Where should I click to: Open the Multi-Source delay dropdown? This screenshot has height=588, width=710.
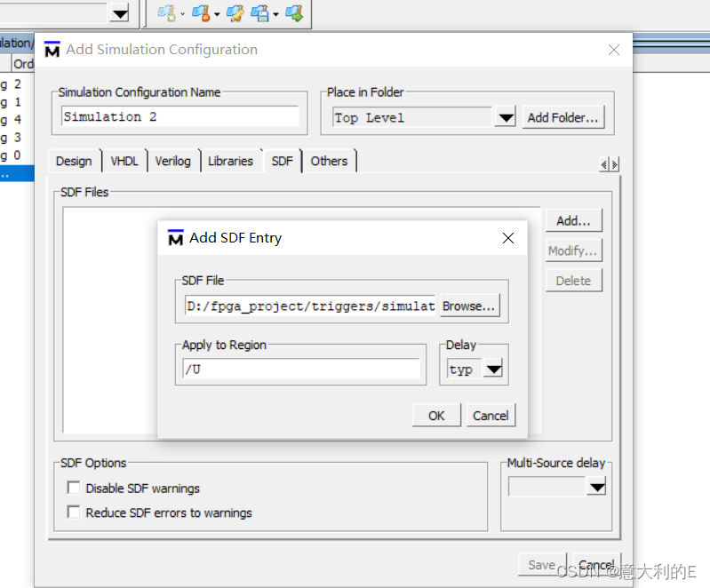(x=597, y=487)
